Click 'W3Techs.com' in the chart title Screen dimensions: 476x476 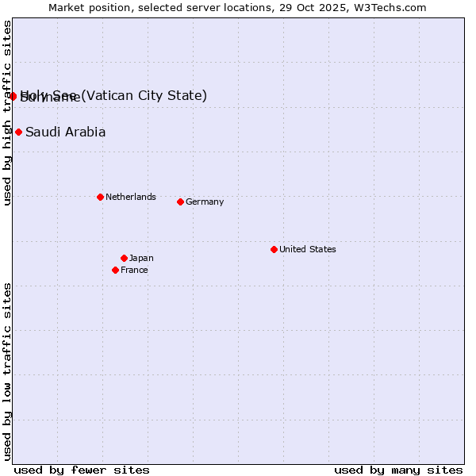tap(393, 7)
